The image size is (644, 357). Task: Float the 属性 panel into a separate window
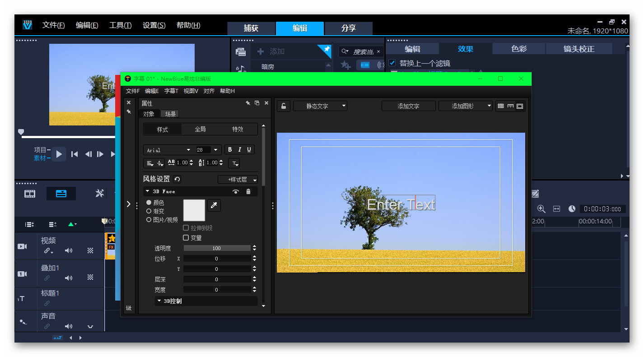click(257, 103)
